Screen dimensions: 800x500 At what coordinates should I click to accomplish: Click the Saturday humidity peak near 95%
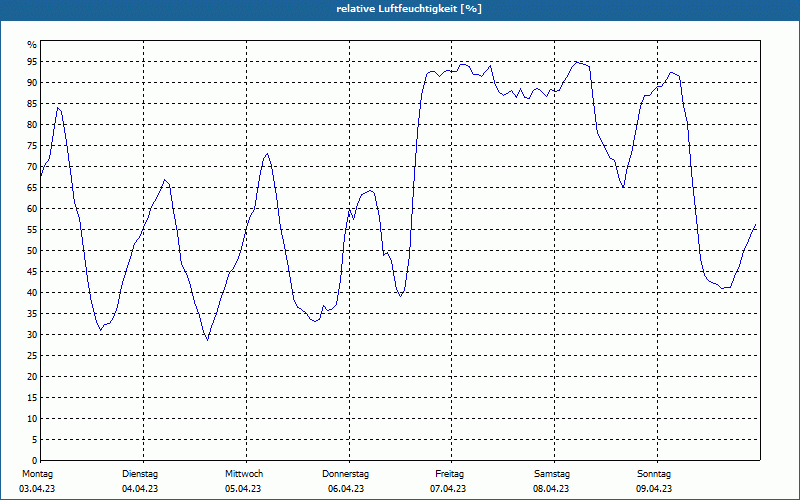[x=577, y=62]
